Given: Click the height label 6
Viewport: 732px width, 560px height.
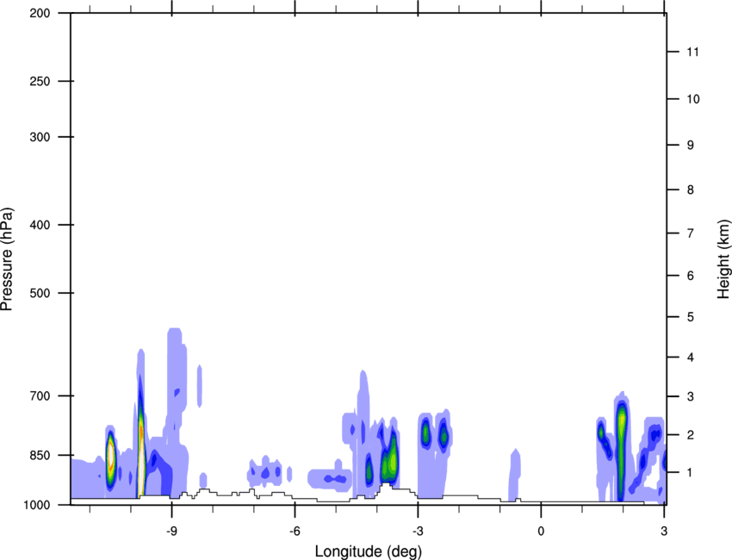Looking at the screenshot, I should pyautogui.click(x=691, y=276).
